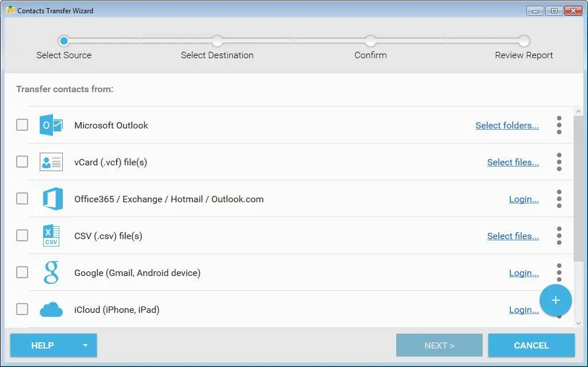Click the Office365 logo icon
This screenshot has width=588, height=367.
coord(52,199)
